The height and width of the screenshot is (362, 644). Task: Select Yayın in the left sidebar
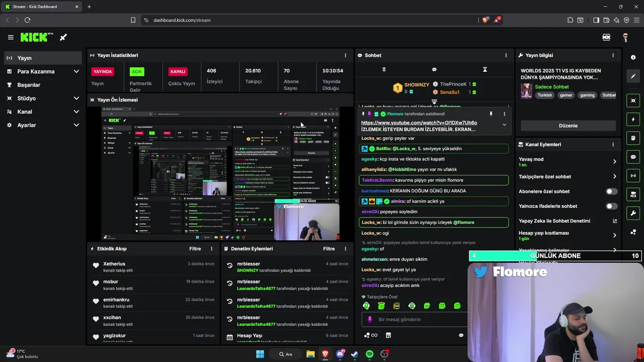(x=42, y=58)
